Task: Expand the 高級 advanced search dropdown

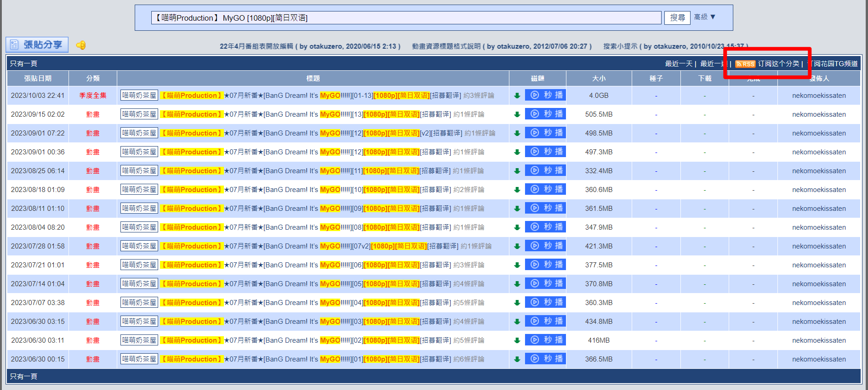Action: click(704, 17)
